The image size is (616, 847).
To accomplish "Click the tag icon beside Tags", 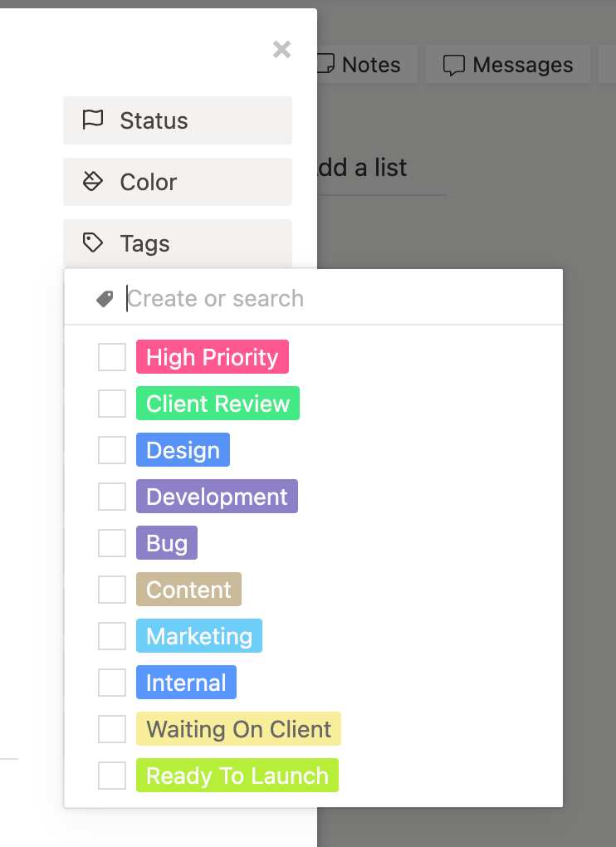I will point(93,243).
